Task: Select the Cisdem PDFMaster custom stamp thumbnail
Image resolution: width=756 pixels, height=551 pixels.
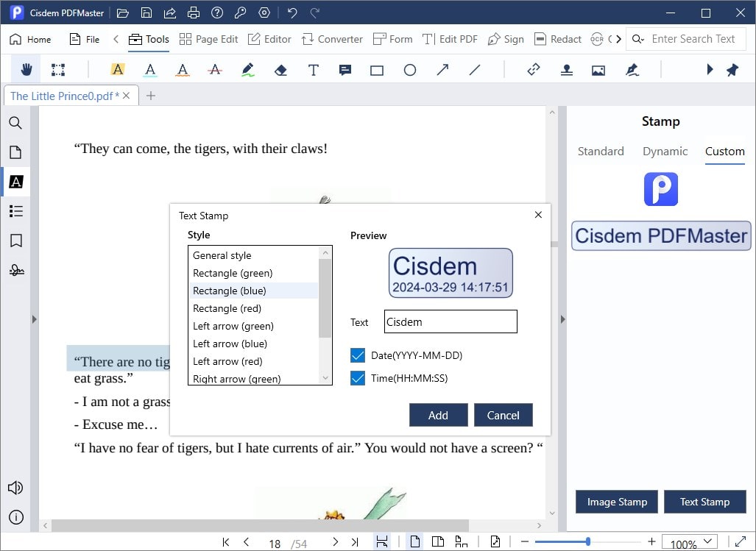Action: (x=661, y=236)
